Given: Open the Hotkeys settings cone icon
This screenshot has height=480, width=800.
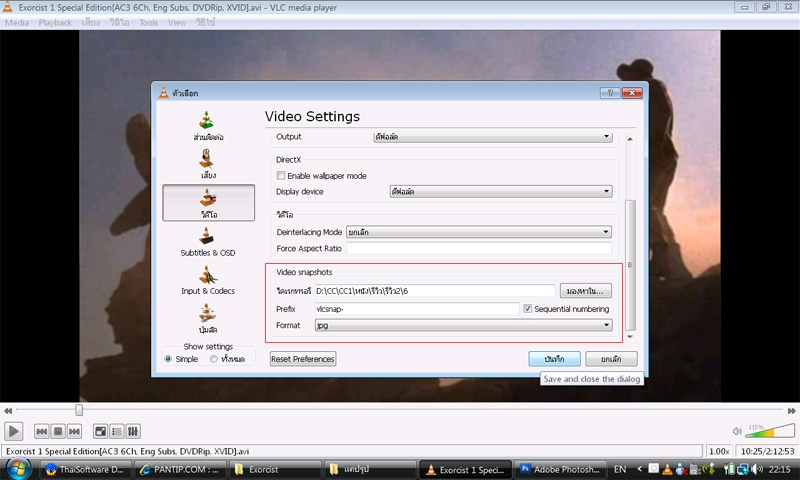Looking at the screenshot, I should pos(207,313).
